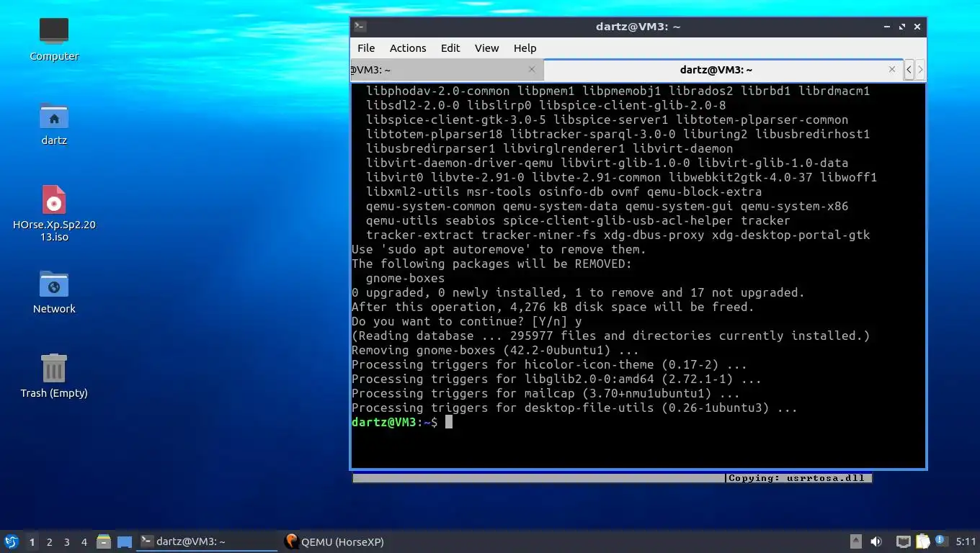The image size is (980, 553).
Task: Click the Copying: usrrtosa.dll progress bar
Action: pyautogui.click(x=612, y=478)
